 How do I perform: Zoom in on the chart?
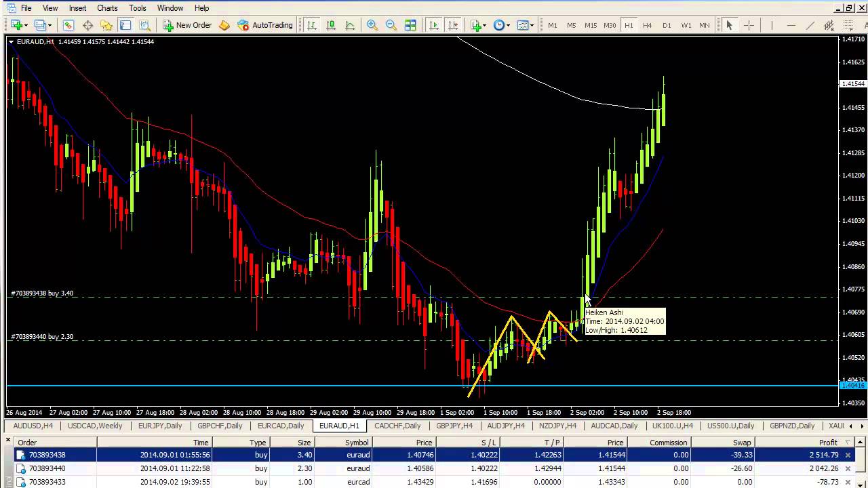pyautogui.click(x=372, y=25)
